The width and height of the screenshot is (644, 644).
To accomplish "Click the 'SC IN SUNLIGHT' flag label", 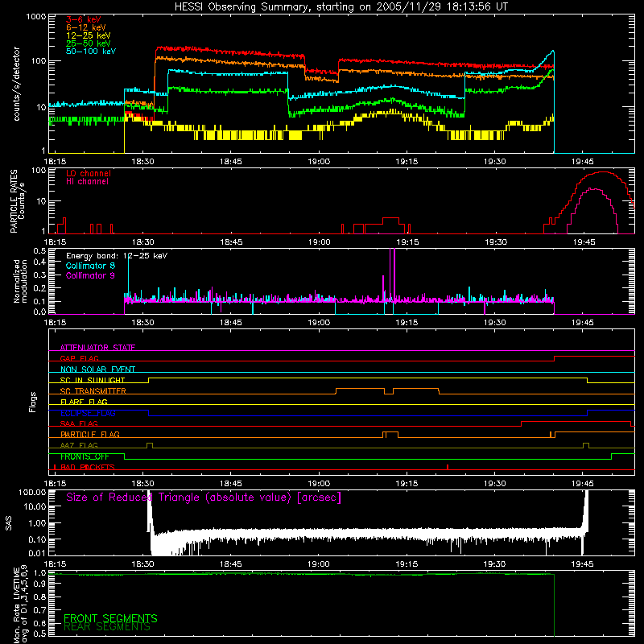I will (93, 380).
